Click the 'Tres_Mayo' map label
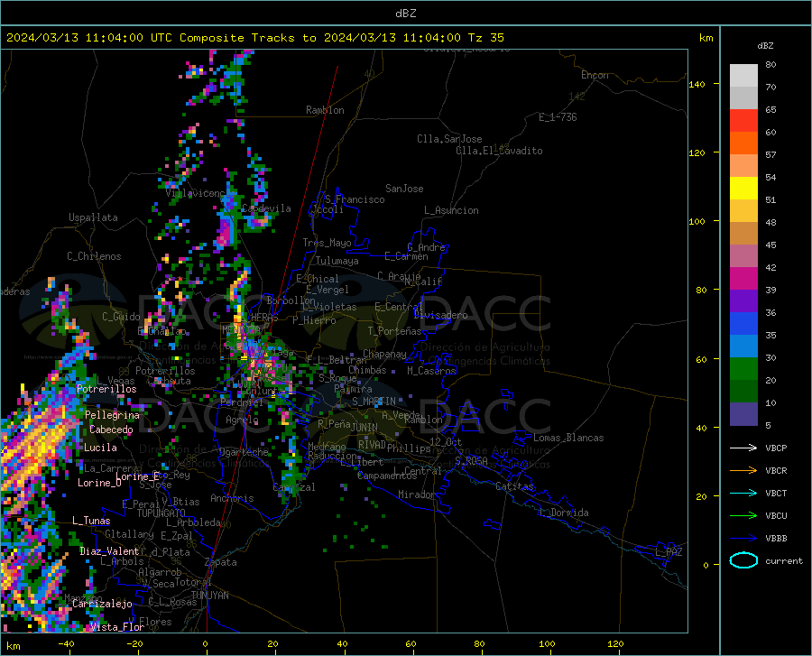This screenshot has width=812, height=656. tap(327, 243)
